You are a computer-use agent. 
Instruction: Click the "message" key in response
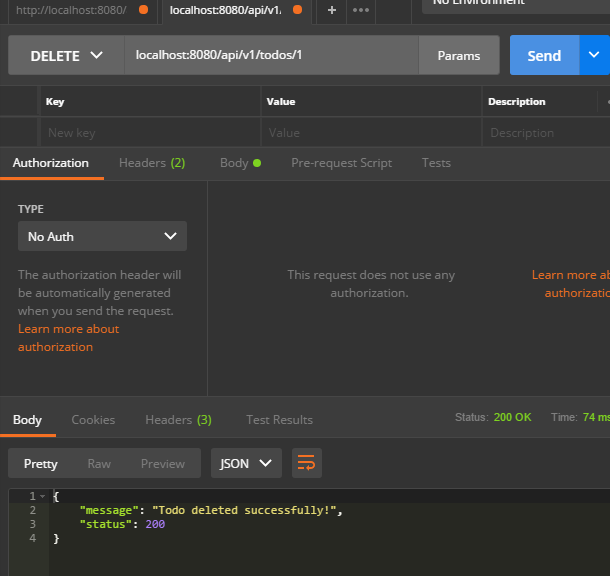[109, 510]
